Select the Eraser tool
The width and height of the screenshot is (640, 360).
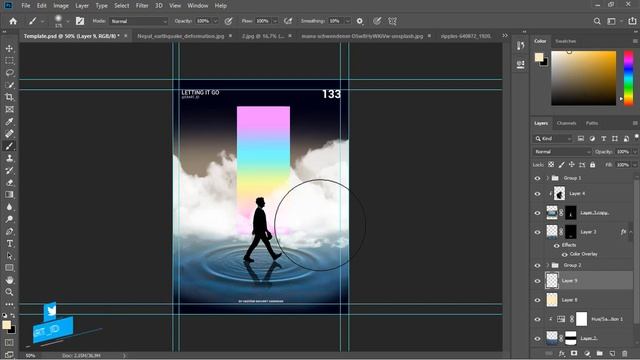tap(9, 182)
